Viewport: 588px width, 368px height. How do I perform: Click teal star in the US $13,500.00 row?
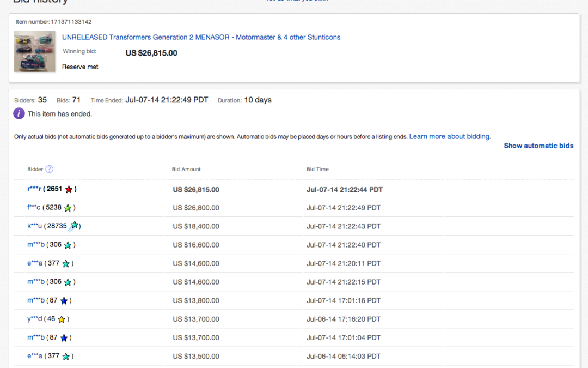click(66, 357)
